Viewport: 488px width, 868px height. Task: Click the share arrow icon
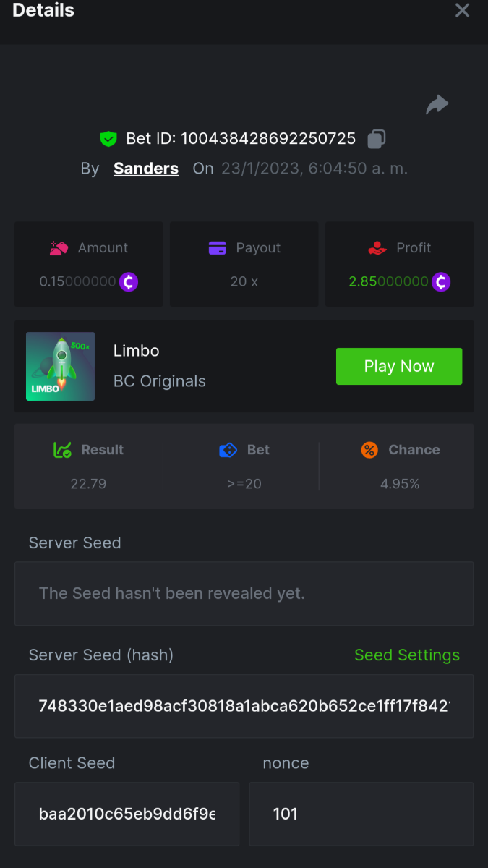coord(437,105)
